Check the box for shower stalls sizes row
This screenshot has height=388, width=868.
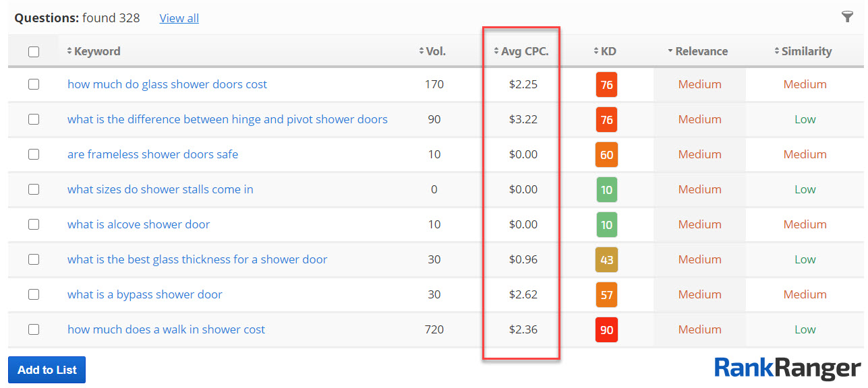point(34,189)
